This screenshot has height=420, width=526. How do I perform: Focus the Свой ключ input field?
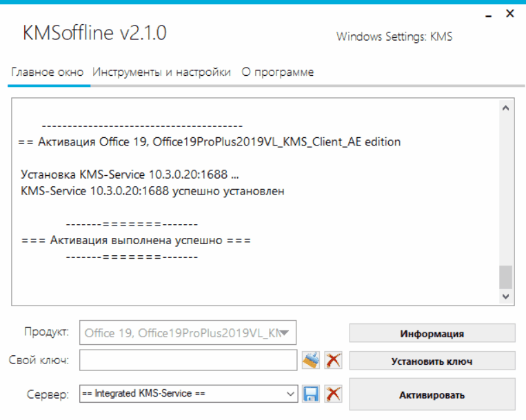pos(188,360)
